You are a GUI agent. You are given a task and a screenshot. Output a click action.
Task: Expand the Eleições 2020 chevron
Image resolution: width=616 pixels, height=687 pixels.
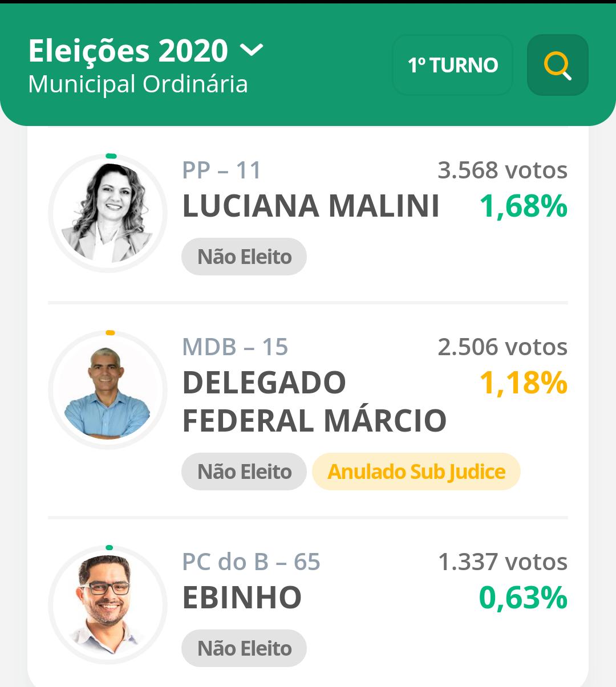252,51
